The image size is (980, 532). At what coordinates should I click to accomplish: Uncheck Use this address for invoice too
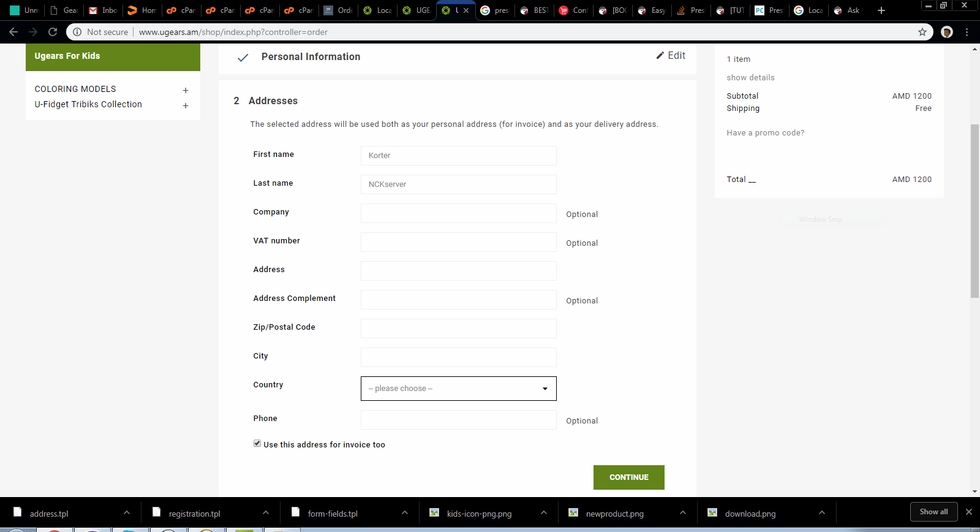pos(257,444)
